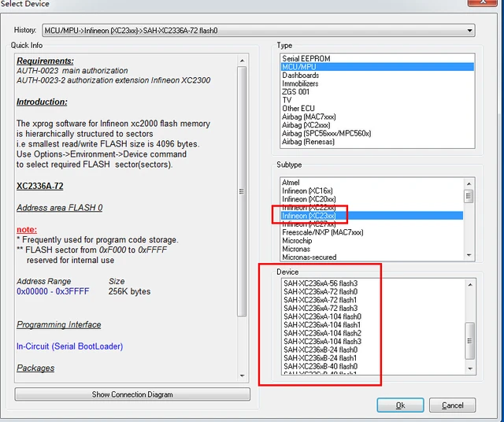Image resolution: width=504 pixels, height=422 pixels.
Task: Open the History dropdown arrow
Action: 469,31
